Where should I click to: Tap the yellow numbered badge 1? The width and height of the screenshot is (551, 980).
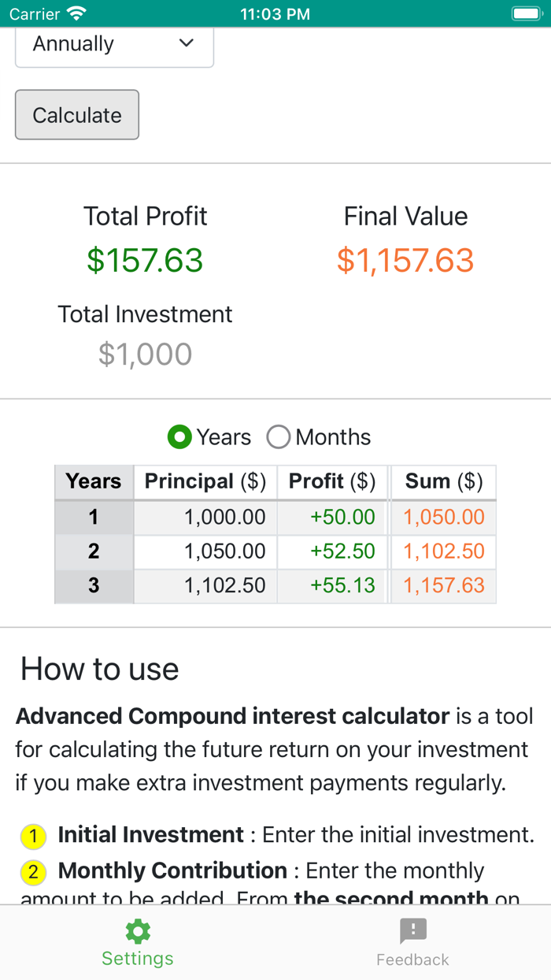point(33,837)
